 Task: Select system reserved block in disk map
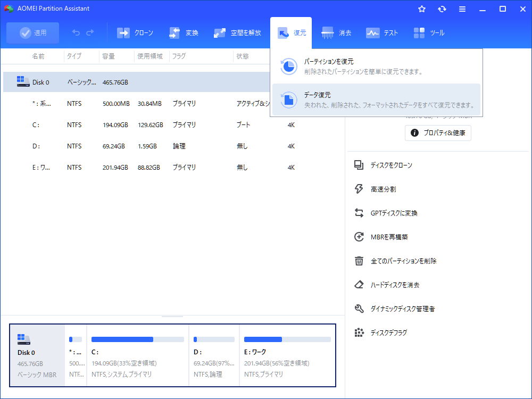pos(76,355)
